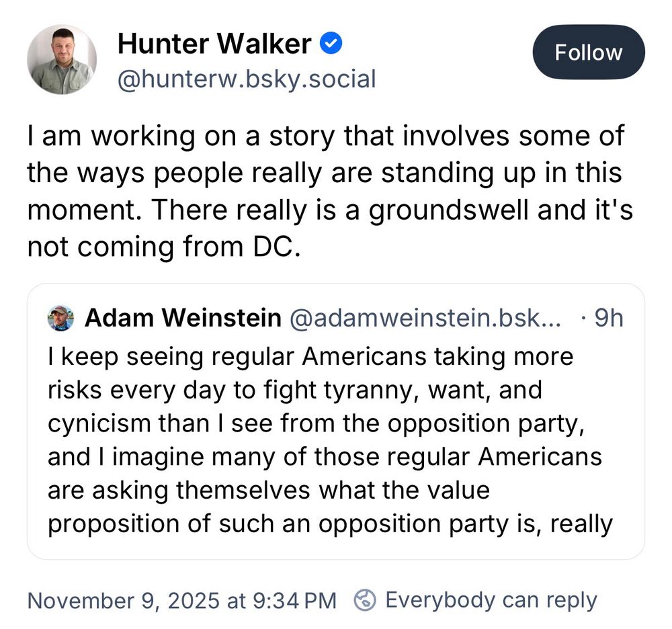Screen dimensions: 672x629
Task: Click the "Everybody can reply" label
Action: [x=491, y=599]
